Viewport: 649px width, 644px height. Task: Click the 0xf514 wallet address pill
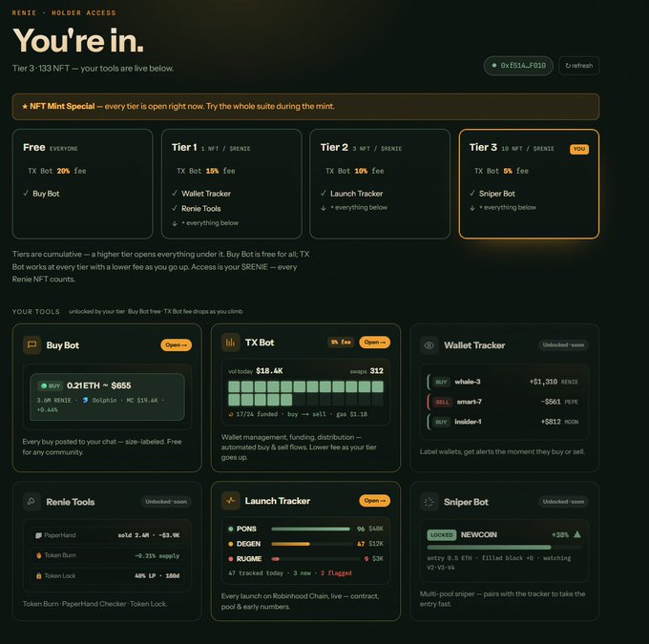coord(518,66)
